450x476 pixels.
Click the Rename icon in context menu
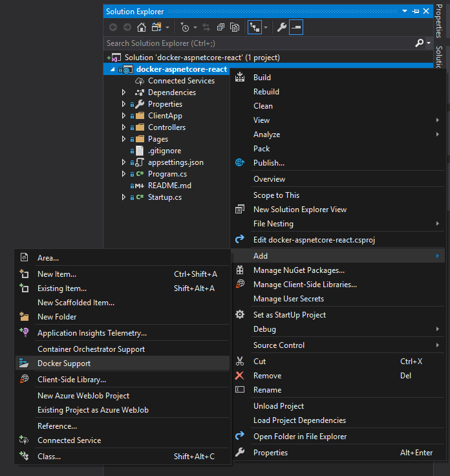pos(240,390)
